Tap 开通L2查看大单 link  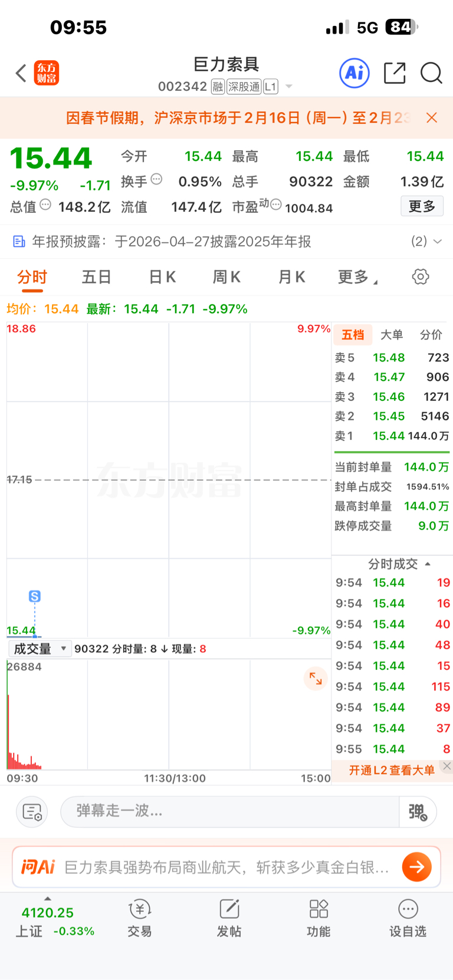point(392,770)
